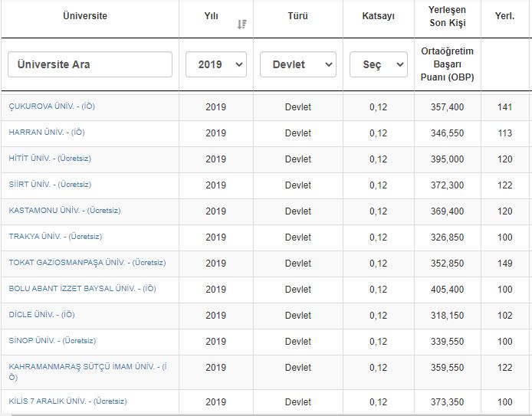The image size is (532, 416).
Task: Click the Yerl. column header
Action: [x=505, y=16]
